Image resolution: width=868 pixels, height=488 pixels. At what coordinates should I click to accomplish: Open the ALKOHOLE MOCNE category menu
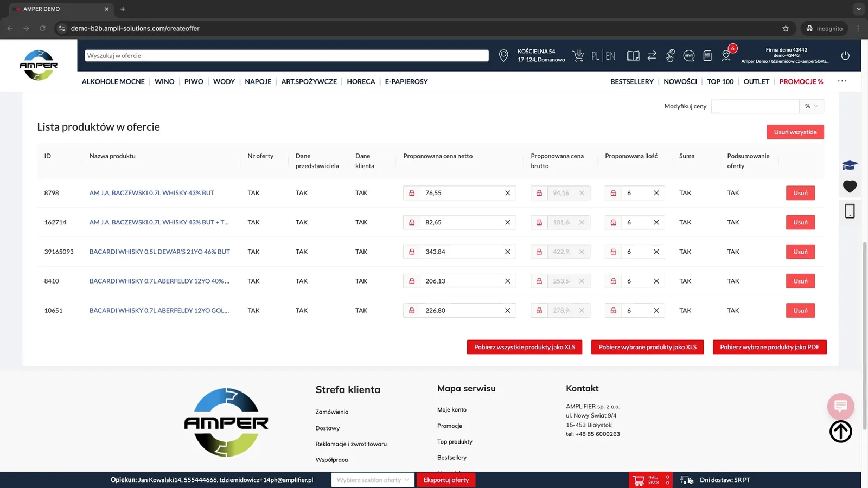pyautogui.click(x=113, y=81)
